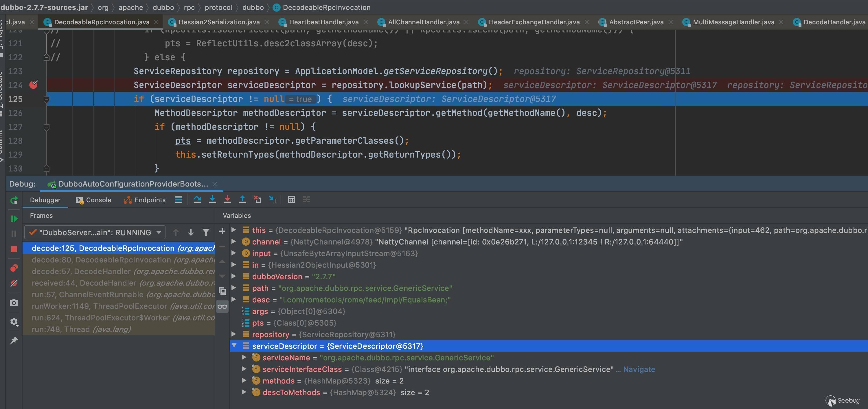Toggle breakpoint on line 124
868x409 pixels.
tap(33, 85)
